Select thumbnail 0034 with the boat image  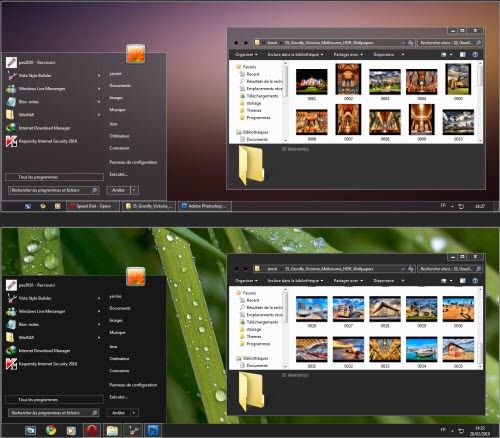(x=422, y=349)
